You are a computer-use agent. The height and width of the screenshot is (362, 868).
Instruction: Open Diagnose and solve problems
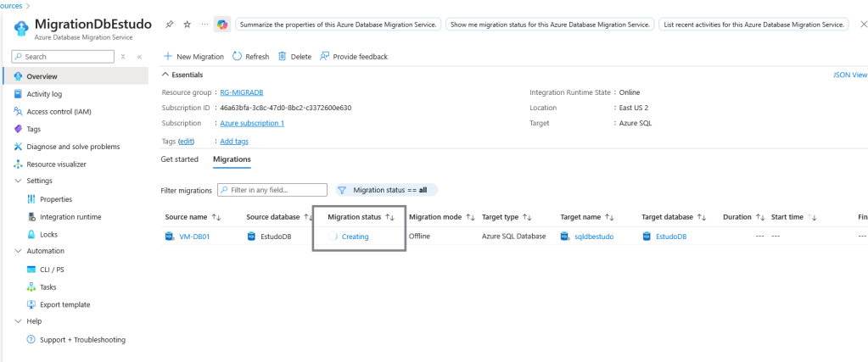click(73, 147)
